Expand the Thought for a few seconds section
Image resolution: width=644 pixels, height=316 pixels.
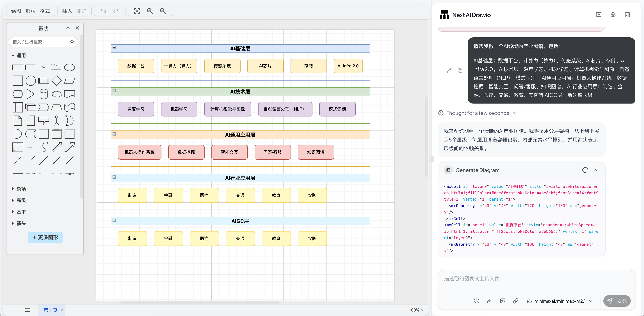coord(478,113)
